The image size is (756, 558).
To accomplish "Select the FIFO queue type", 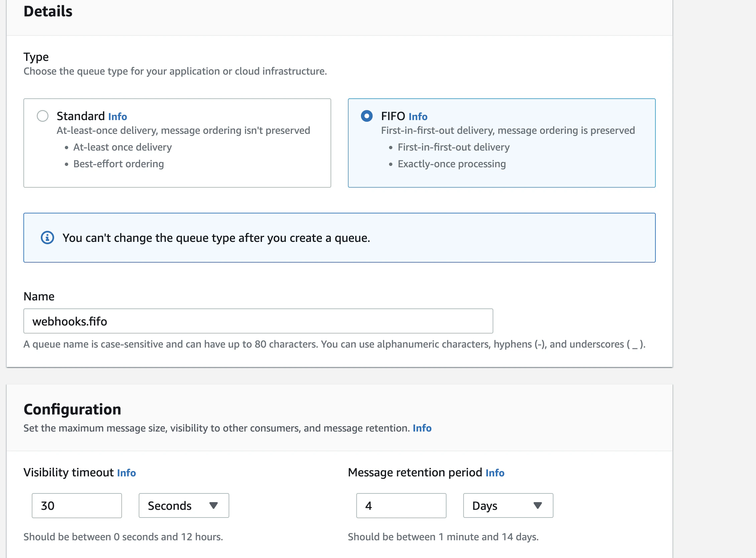I will pyautogui.click(x=367, y=116).
